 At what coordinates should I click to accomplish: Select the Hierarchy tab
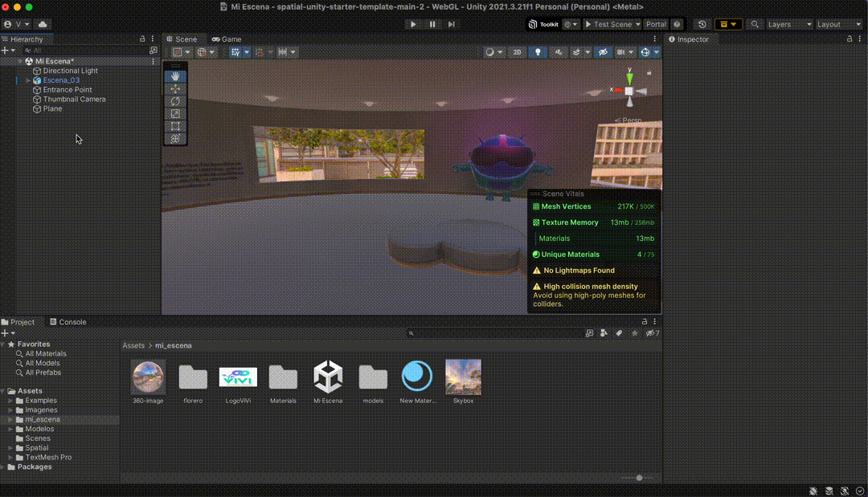(23, 39)
